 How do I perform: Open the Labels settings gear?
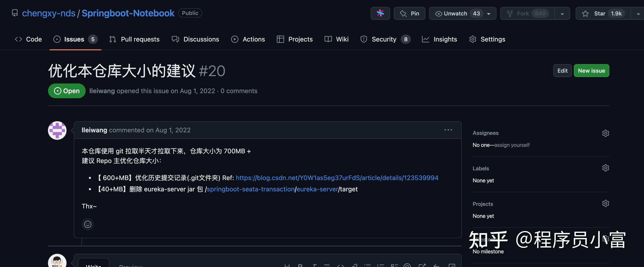pos(605,168)
